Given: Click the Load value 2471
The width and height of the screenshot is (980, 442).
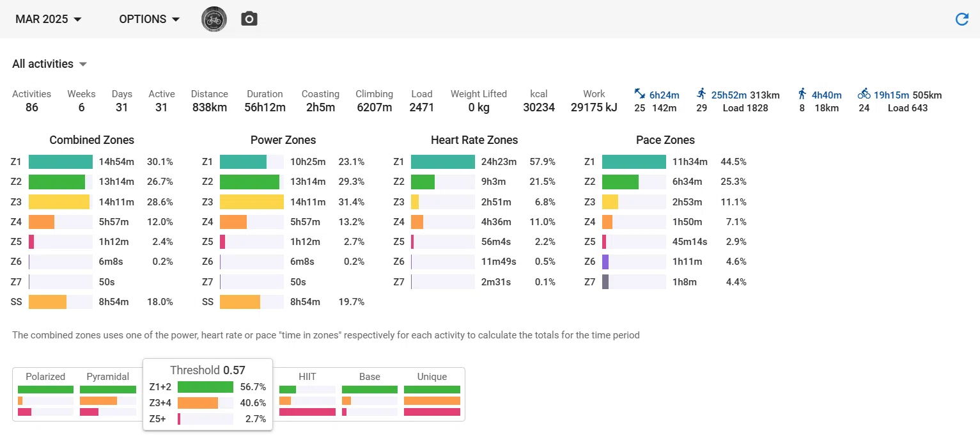Looking at the screenshot, I should (x=422, y=107).
